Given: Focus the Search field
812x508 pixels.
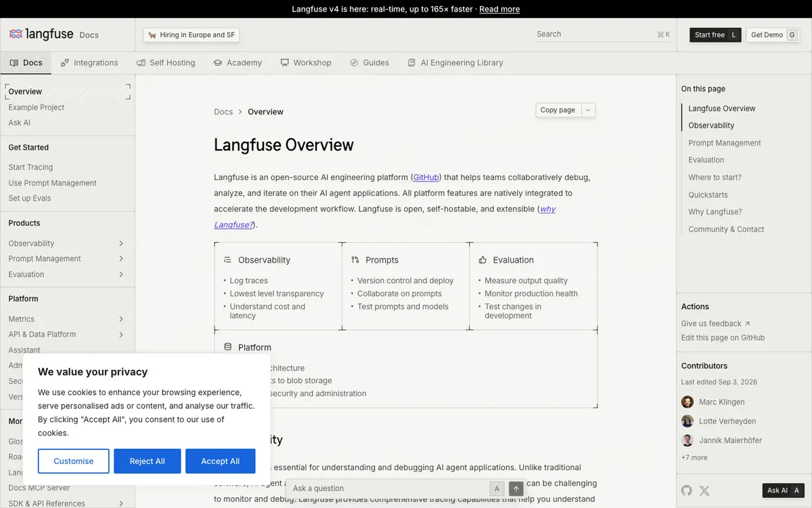Looking at the screenshot, I should [x=602, y=34].
